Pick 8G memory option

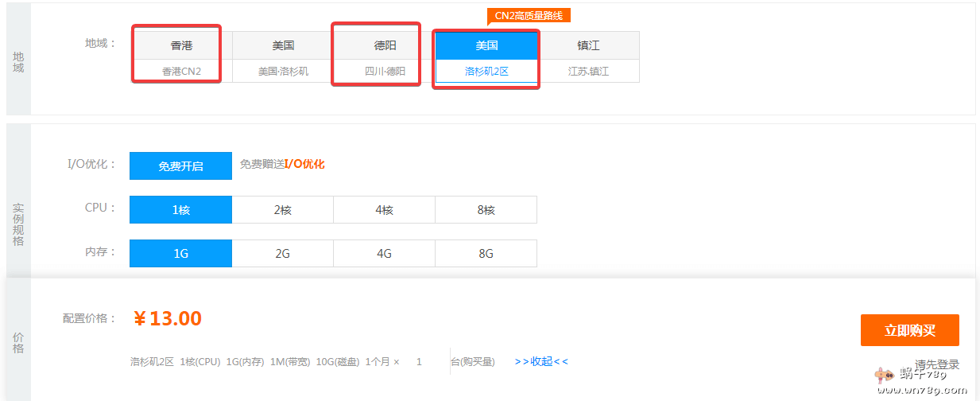pos(486,254)
